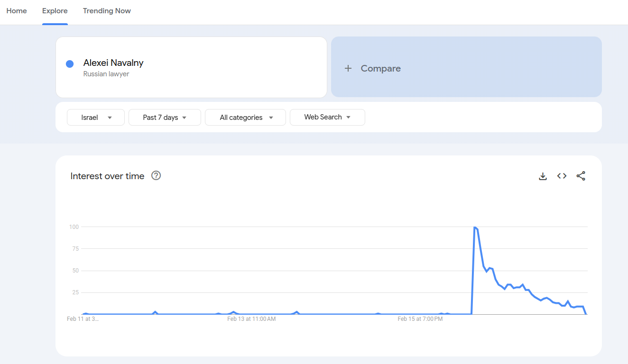This screenshot has height=364, width=628.
Task: Click the Russian lawyer subtitle text
Action: click(x=106, y=74)
